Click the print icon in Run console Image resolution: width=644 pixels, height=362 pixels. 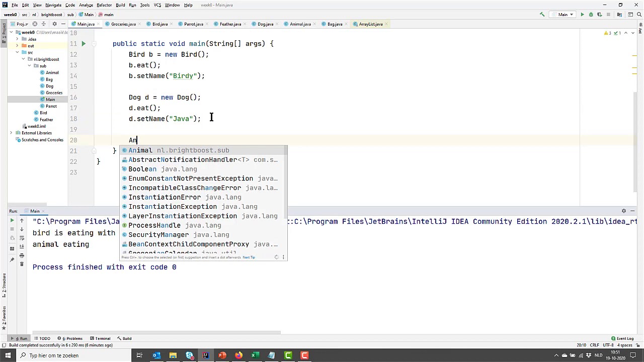coord(22,255)
